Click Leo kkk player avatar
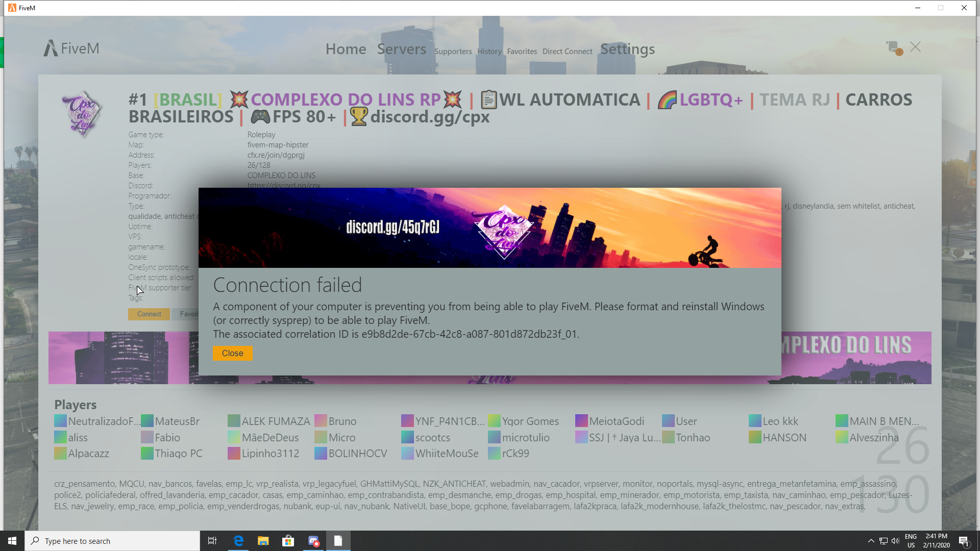This screenshot has height=551, width=980. [755, 421]
